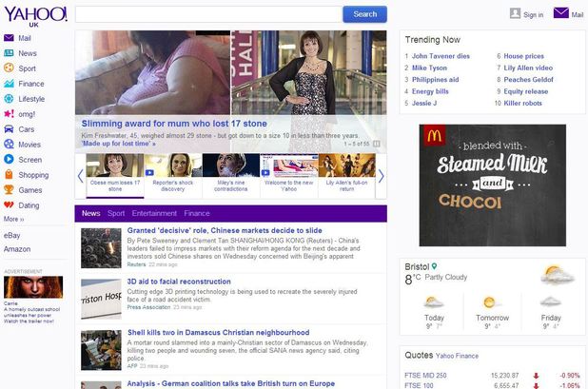Click the McDonald's Steamed Milk advertisement
The width and height of the screenshot is (588, 389).
point(492,185)
